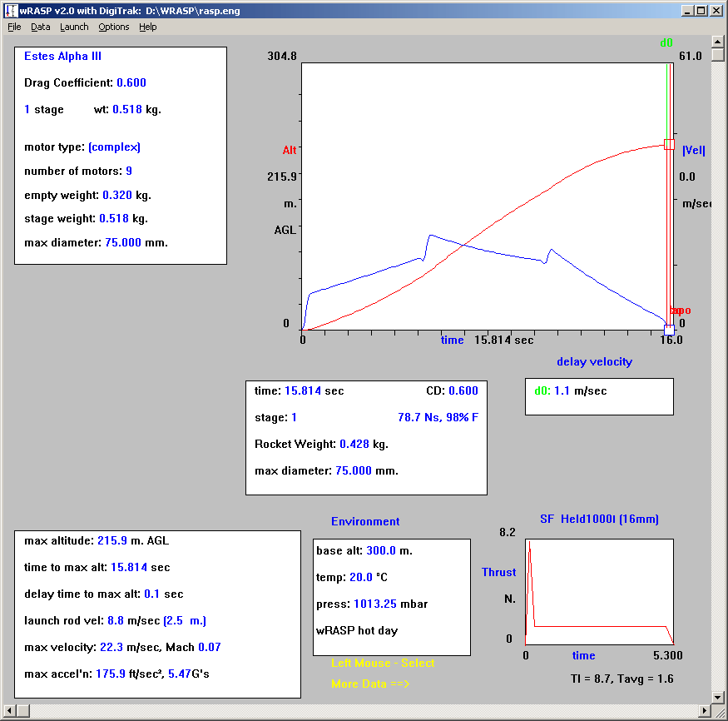
Task: Click the wRASP hot day label
Action: tap(357, 630)
